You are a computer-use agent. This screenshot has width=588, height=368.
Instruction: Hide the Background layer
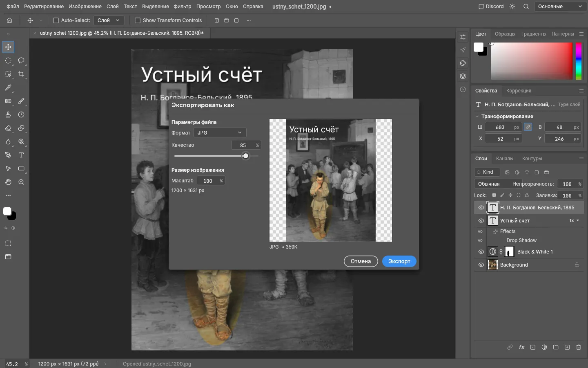[x=481, y=265]
